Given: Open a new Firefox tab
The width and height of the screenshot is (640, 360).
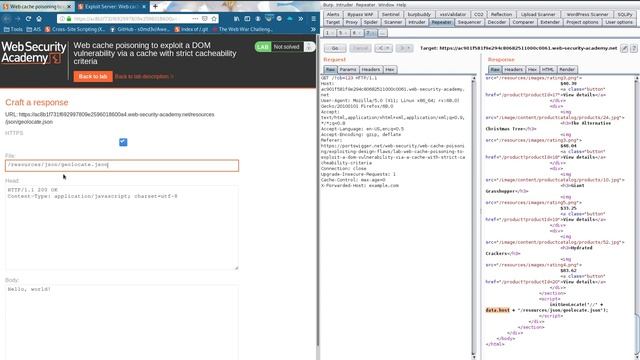Looking at the screenshot, I should (x=155, y=7).
